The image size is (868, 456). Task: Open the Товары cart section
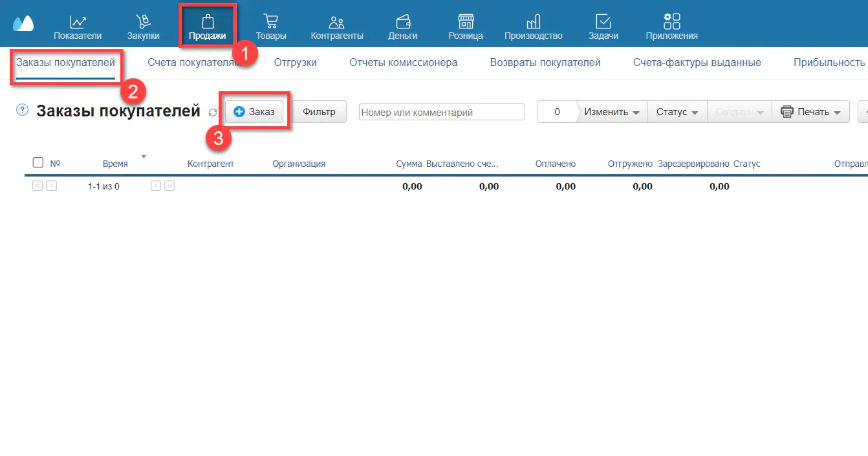[x=271, y=28]
